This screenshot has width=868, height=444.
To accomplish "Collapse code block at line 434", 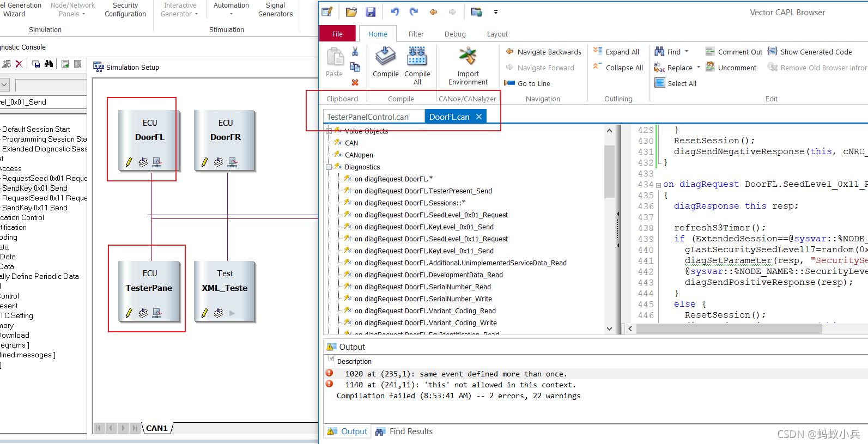I will tap(658, 185).
